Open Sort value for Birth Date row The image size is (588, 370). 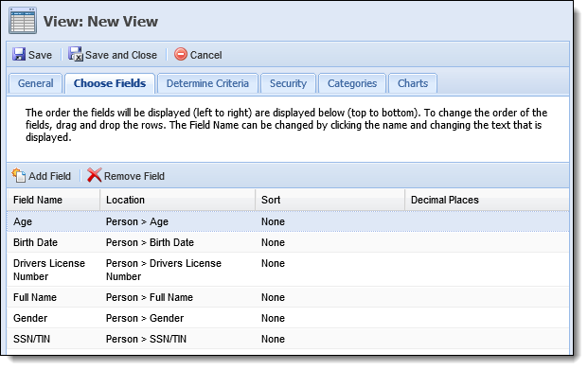pyautogui.click(x=273, y=242)
